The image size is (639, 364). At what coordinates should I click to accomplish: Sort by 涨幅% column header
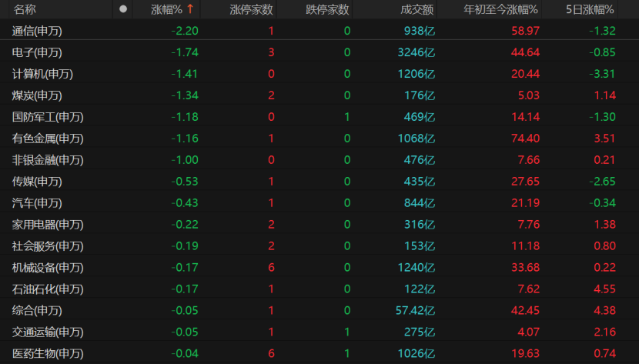166,9
